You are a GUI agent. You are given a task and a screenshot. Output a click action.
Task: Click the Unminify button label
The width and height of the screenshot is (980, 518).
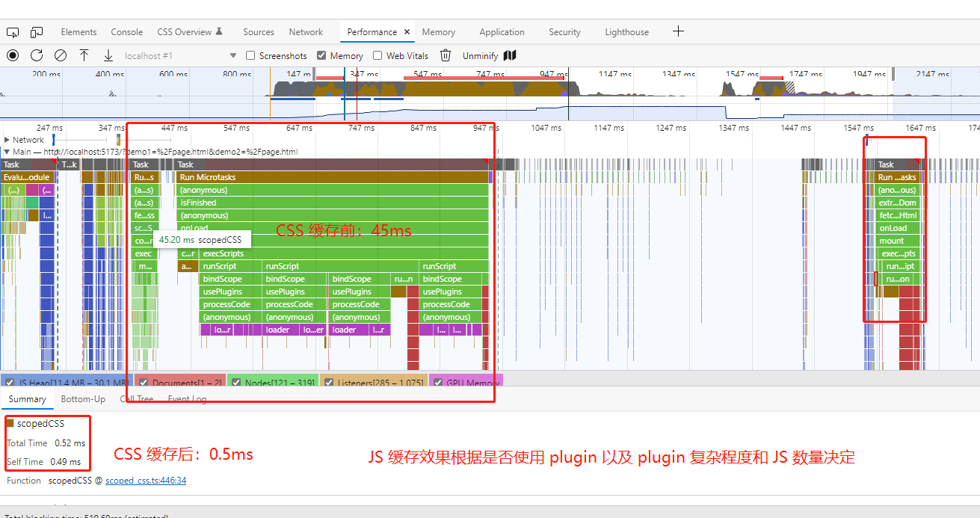pyautogui.click(x=480, y=56)
